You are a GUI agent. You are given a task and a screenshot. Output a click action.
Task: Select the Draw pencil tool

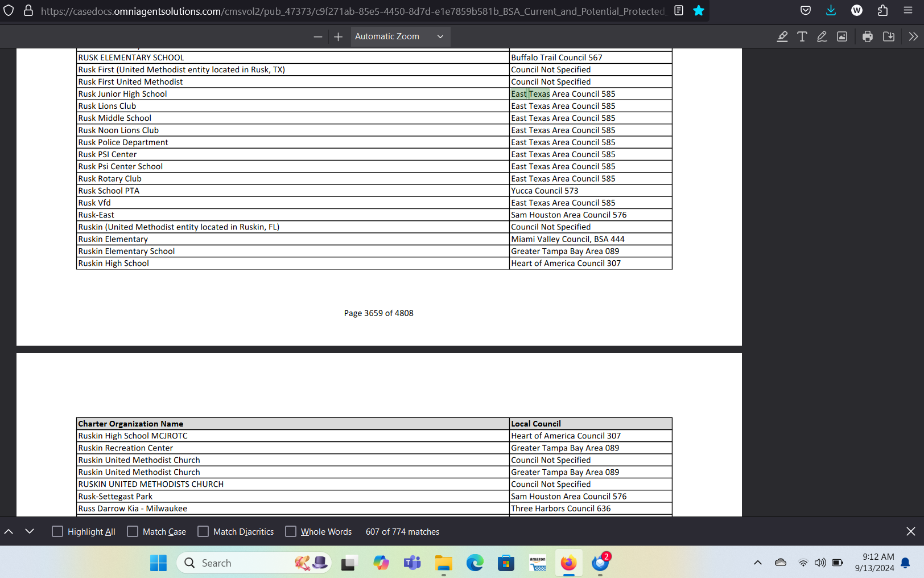pos(822,36)
